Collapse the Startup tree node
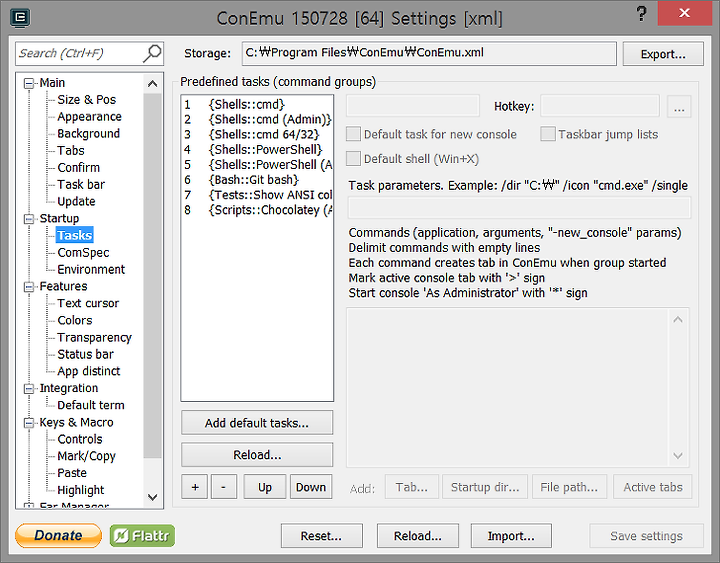The image size is (720, 563). (29, 219)
